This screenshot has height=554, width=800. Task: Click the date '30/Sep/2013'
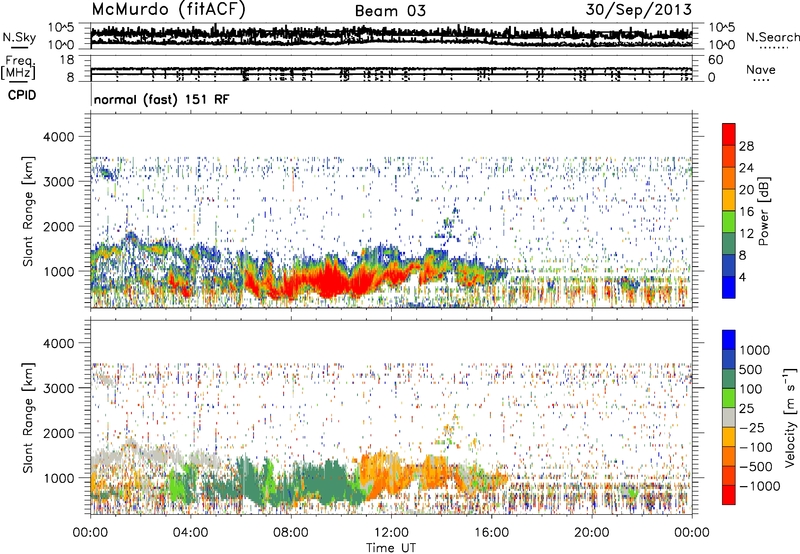pyautogui.click(x=638, y=10)
